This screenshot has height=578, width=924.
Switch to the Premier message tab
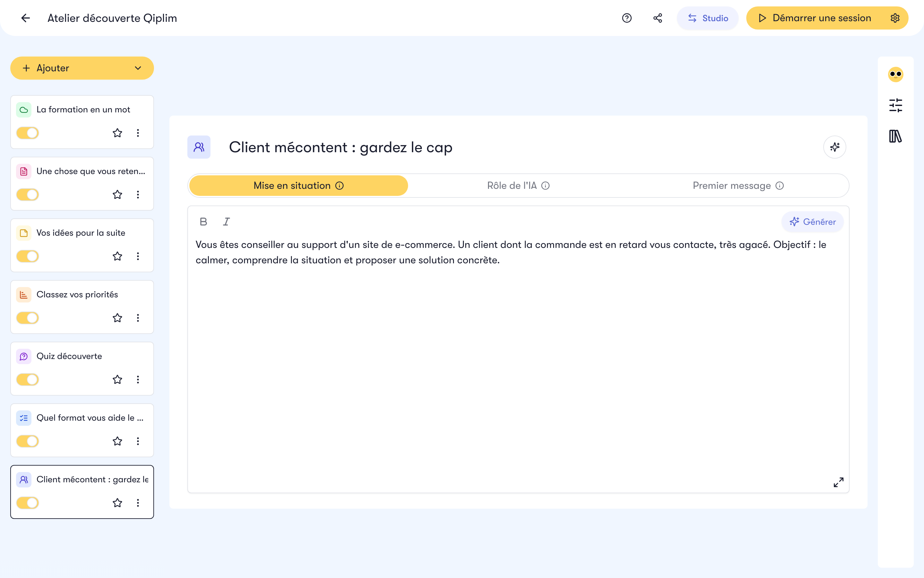738,186
